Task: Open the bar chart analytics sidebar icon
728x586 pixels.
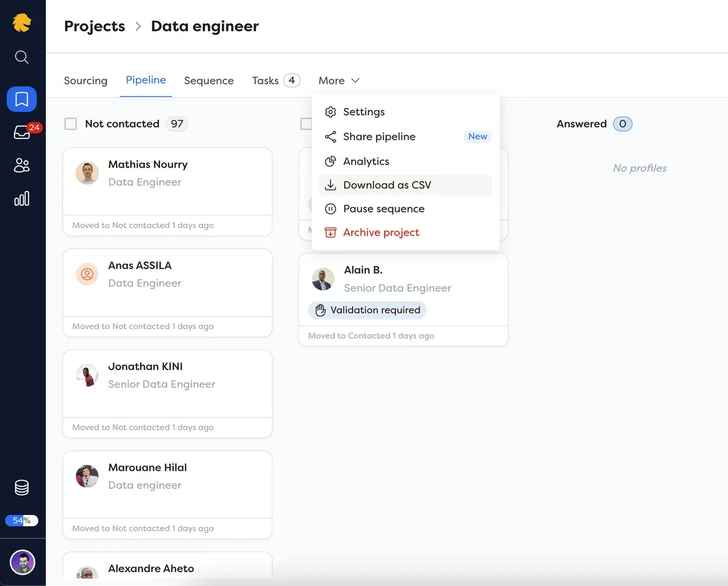Action: click(22, 198)
